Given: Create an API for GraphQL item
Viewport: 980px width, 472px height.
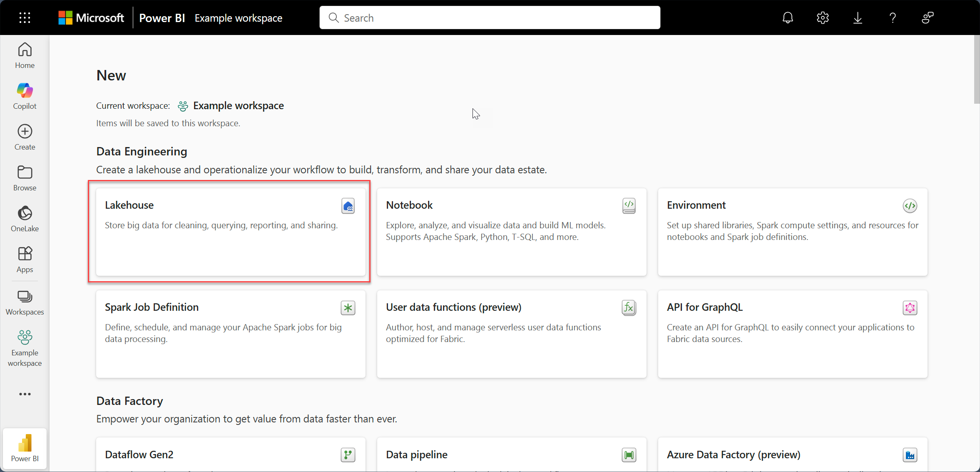Looking at the screenshot, I should tap(793, 334).
